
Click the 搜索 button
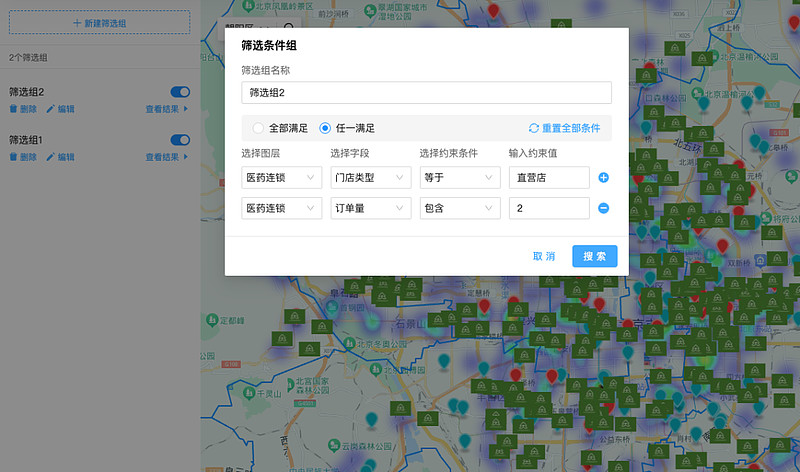click(x=595, y=256)
